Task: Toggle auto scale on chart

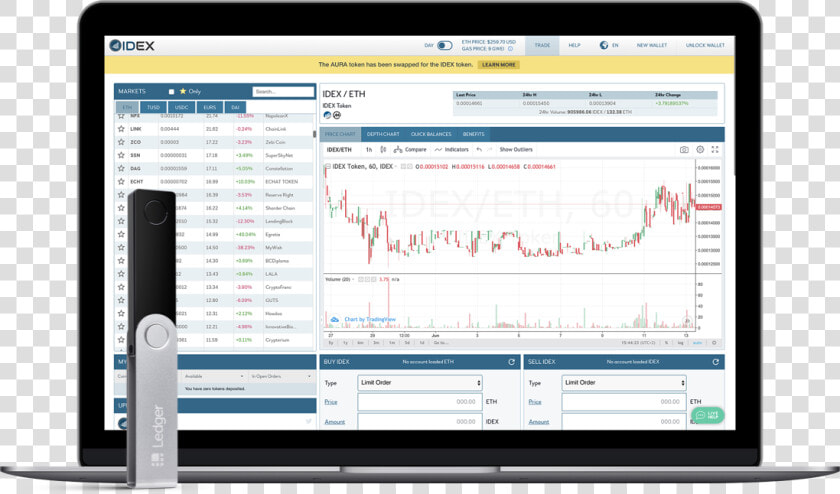Action: (697, 343)
